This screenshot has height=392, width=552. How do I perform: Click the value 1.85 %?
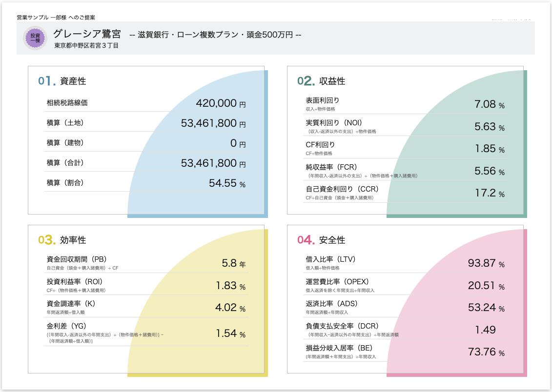(490, 148)
